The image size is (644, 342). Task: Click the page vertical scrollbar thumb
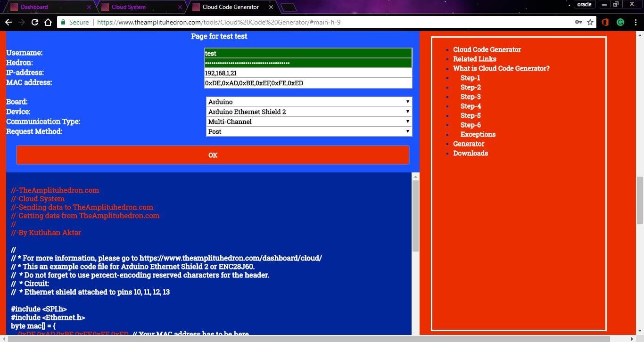click(x=640, y=200)
